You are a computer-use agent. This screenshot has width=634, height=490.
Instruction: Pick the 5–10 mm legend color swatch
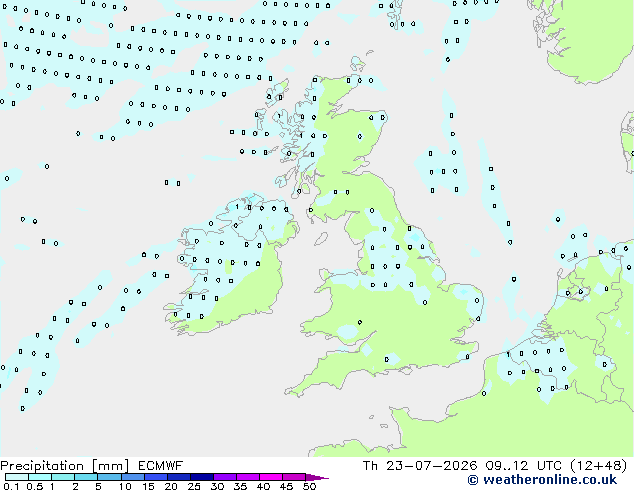pos(109,477)
